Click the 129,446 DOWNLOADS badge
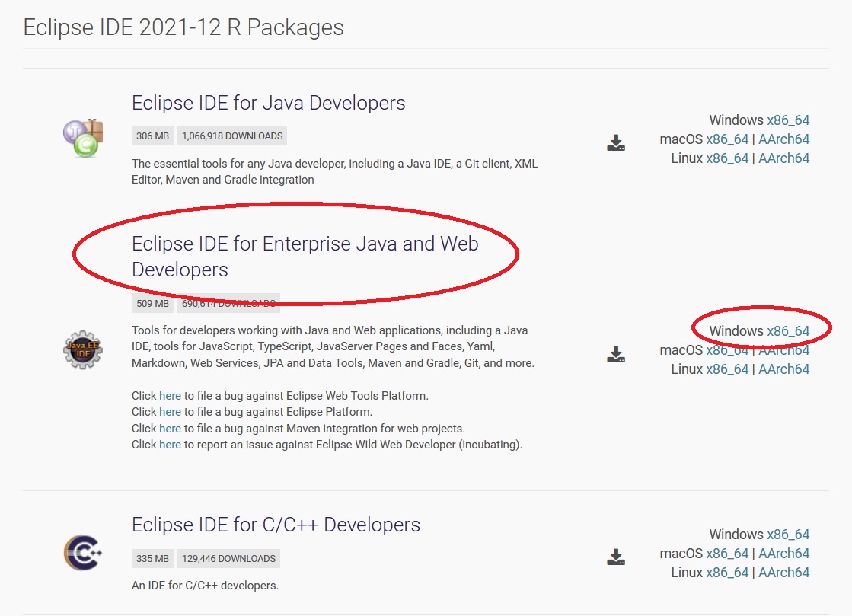Image resolution: width=852 pixels, height=616 pixels. click(x=228, y=558)
